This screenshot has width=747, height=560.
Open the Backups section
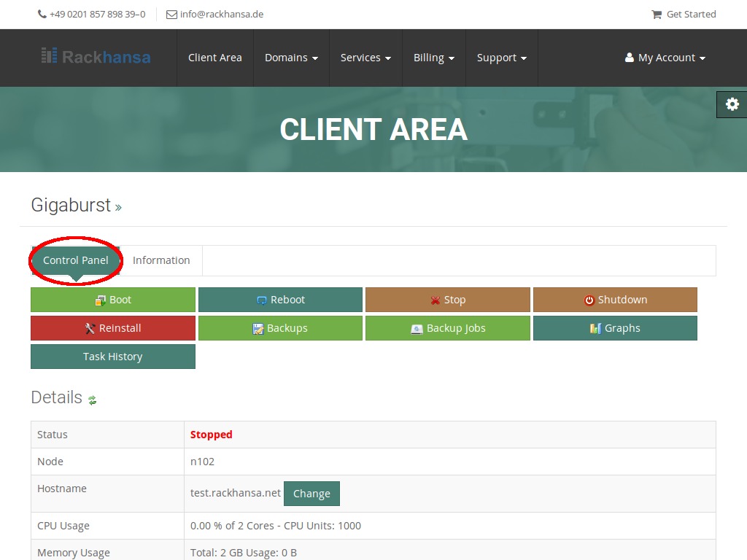[280, 328]
